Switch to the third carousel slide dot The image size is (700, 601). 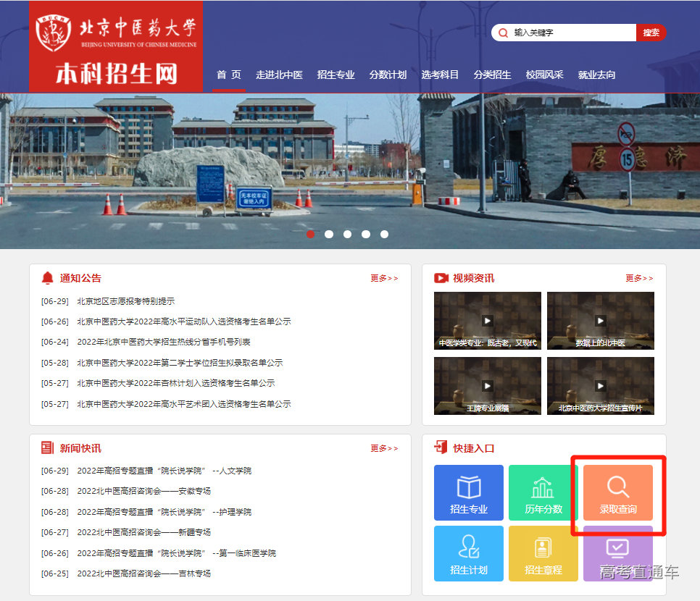(x=347, y=234)
